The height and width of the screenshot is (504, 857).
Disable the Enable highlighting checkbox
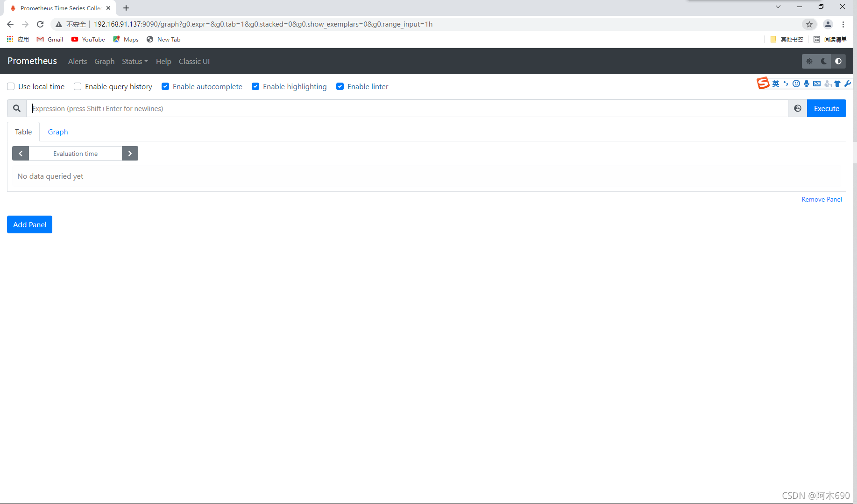pos(255,86)
